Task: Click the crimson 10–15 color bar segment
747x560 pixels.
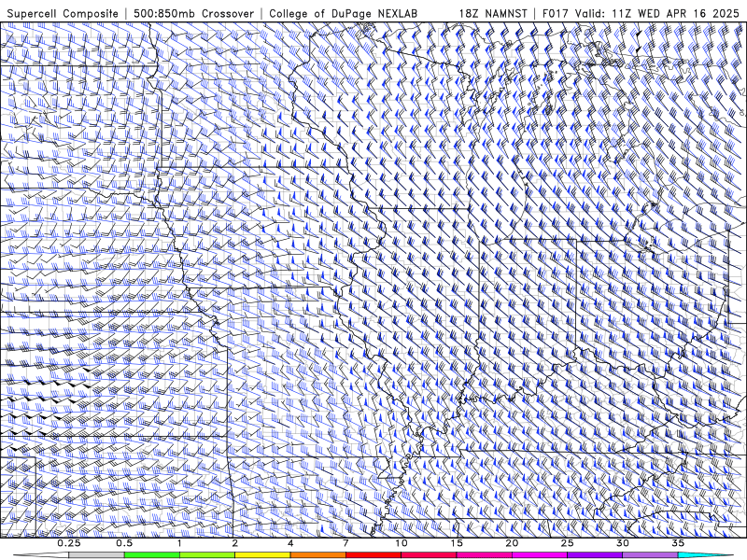Action: (x=429, y=555)
